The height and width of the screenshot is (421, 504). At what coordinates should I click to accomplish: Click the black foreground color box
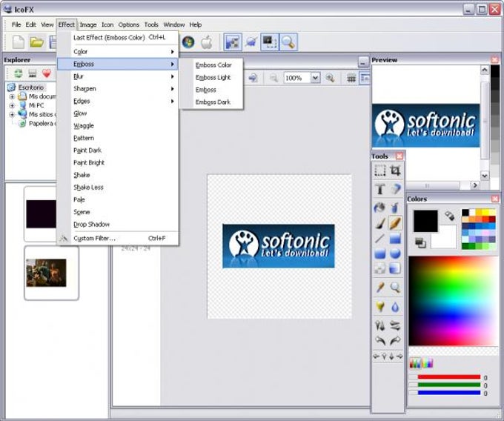(425, 221)
